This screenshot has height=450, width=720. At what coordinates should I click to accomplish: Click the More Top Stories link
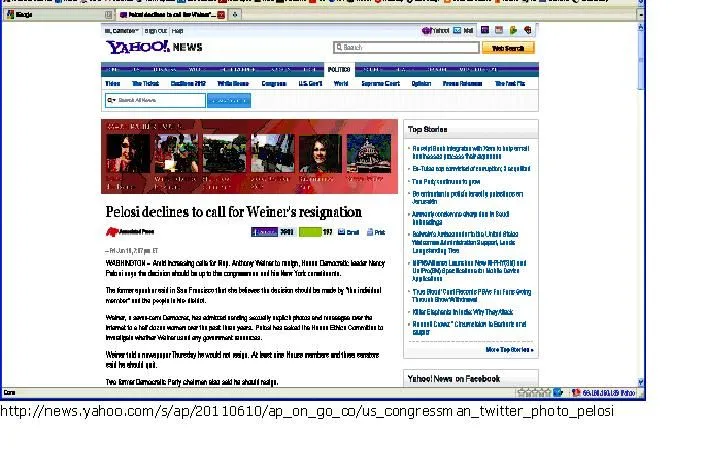tap(510, 350)
